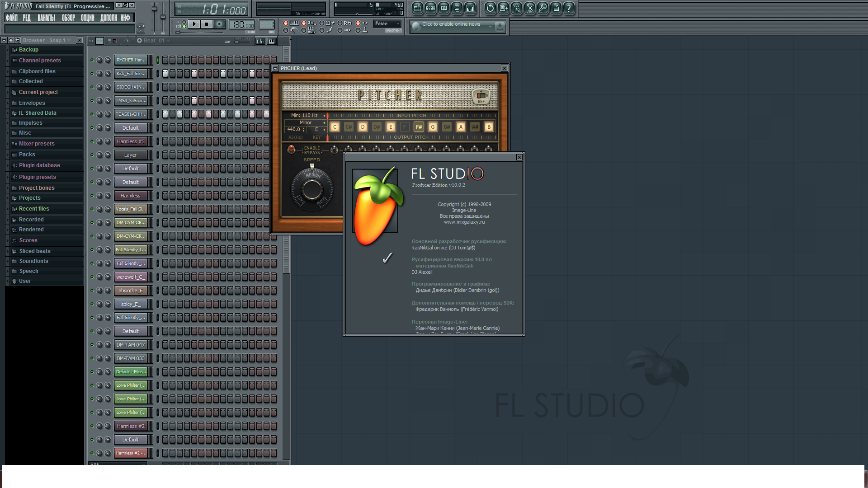Screen dimensions: 868x488
Task: Open the snap dropdown in the toolbar
Action: point(387,24)
